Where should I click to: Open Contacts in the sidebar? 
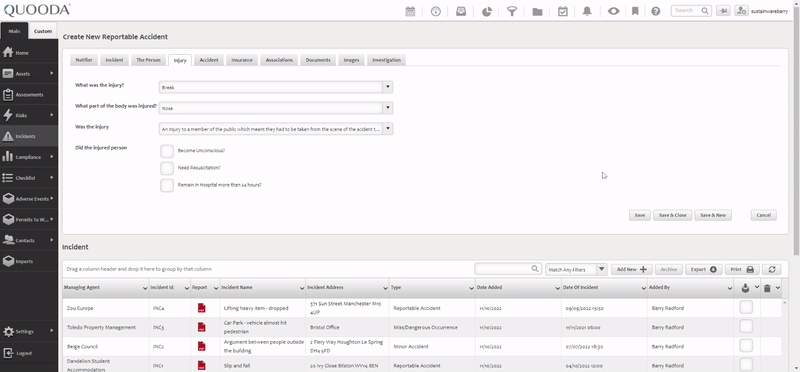tap(29, 240)
